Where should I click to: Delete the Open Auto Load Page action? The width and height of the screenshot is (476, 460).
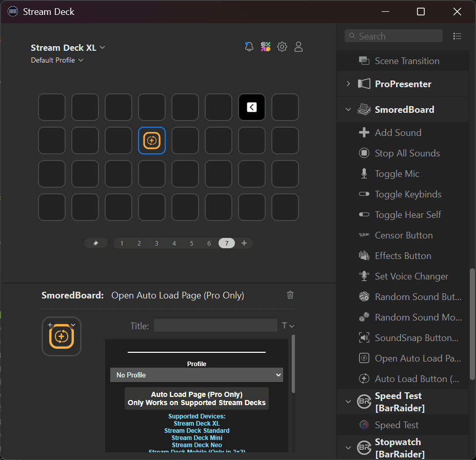pos(290,295)
